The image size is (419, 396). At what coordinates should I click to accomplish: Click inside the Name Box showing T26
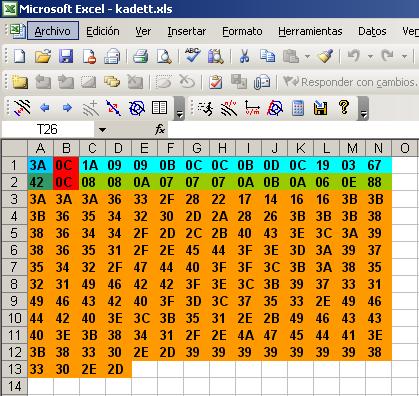point(47,130)
